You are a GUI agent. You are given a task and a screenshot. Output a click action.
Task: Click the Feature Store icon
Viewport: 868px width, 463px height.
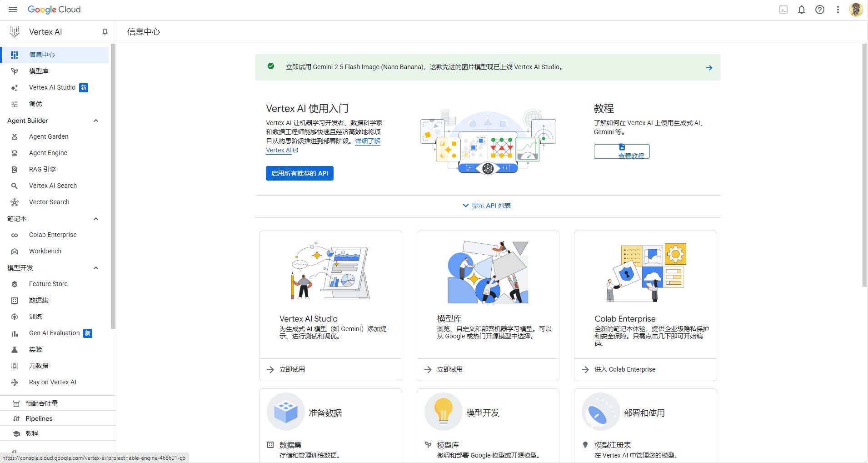15,284
